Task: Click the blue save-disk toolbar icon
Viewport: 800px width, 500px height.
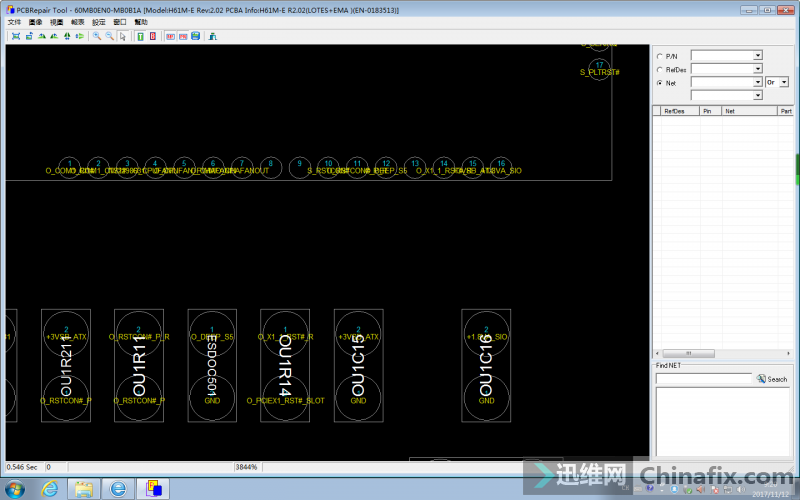Action: pos(195,36)
